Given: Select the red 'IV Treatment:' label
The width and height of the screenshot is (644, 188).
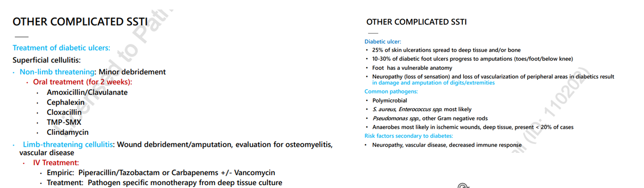Looking at the screenshot, I should point(56,163).
